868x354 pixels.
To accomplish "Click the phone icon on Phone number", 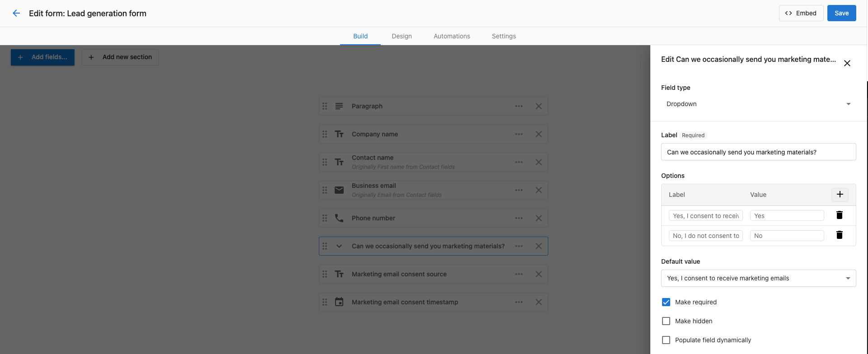I will 339,218.
